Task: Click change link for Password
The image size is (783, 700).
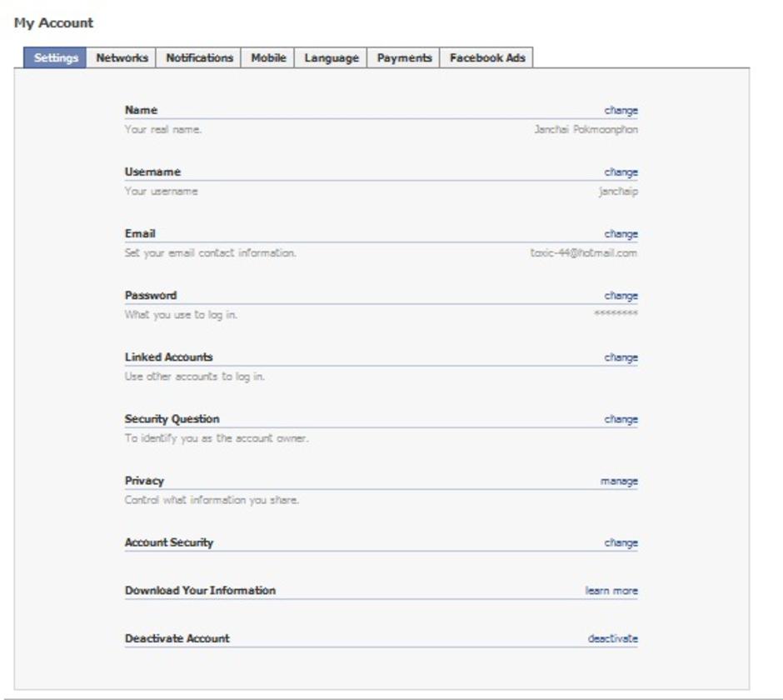Action: point(621,296)
